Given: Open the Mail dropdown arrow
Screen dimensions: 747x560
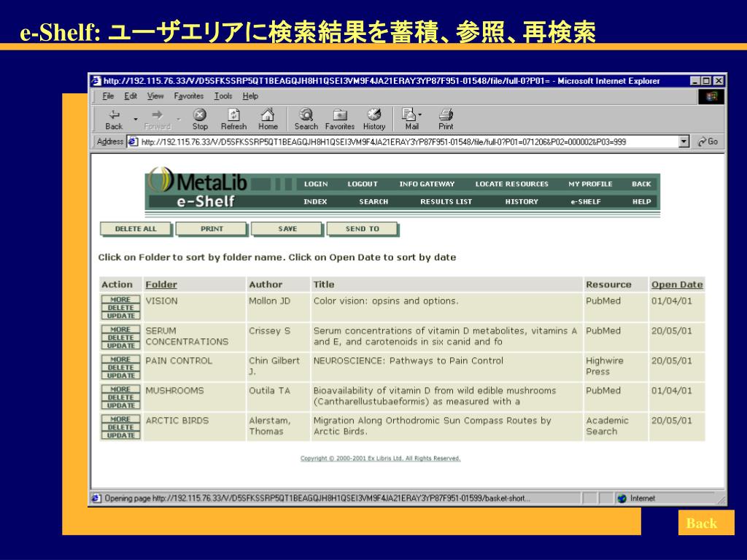Looking at the screenshot, I should point(419,114).
